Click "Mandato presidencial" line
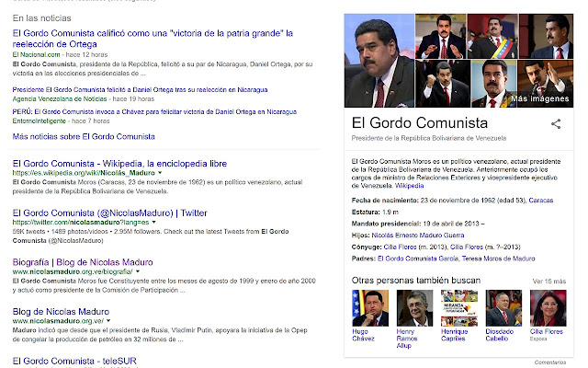588x368 pixels. pos(418,224)
